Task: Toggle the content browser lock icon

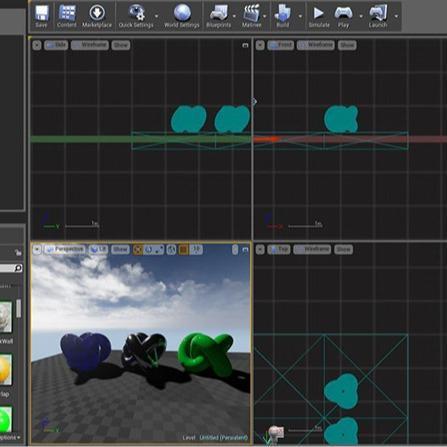Action: point(18,253)
